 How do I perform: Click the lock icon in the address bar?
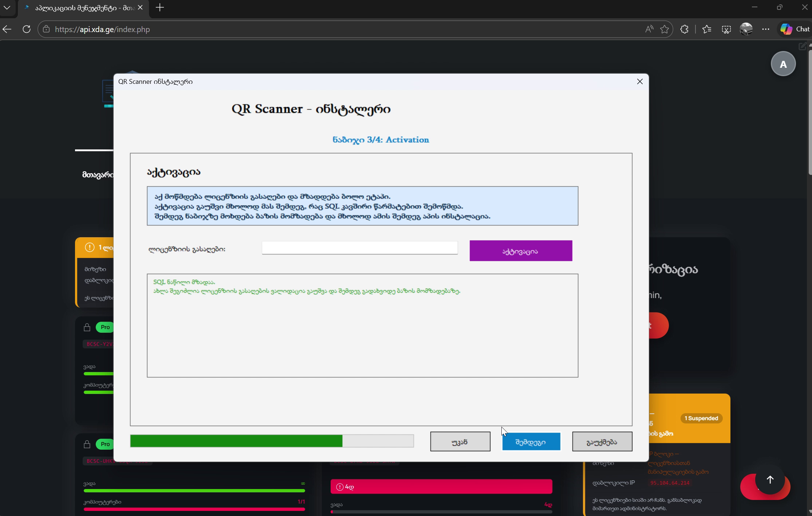46,30
